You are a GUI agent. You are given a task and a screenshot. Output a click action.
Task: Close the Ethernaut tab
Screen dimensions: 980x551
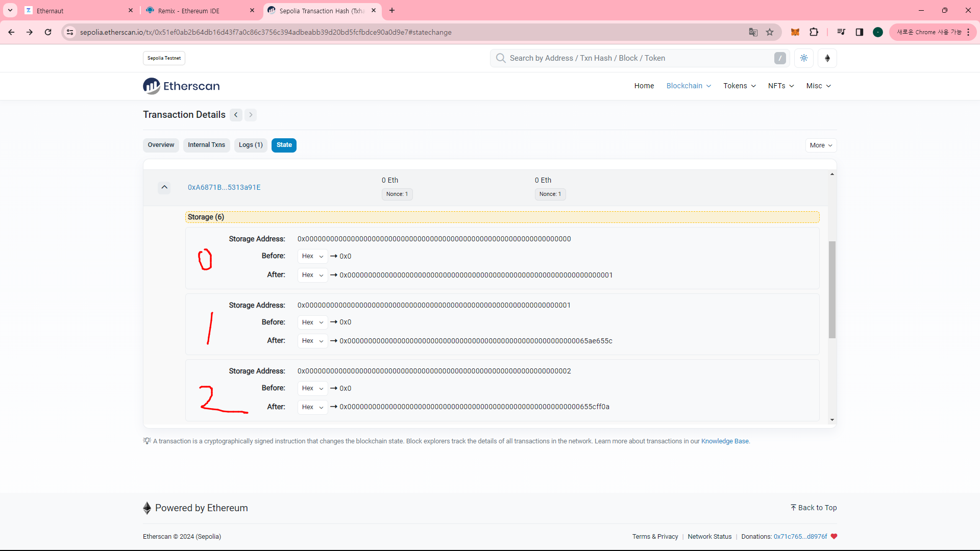(131, 10)
